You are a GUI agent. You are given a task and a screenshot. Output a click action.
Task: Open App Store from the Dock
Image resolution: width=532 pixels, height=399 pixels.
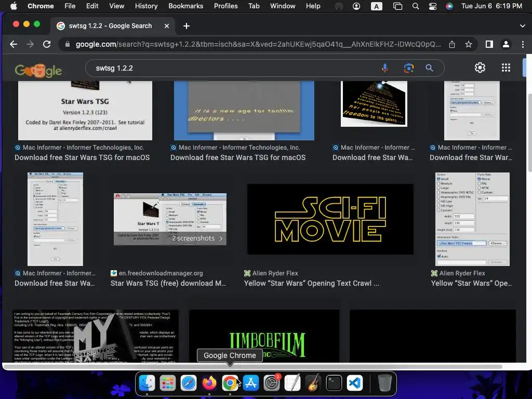(251, 383)
